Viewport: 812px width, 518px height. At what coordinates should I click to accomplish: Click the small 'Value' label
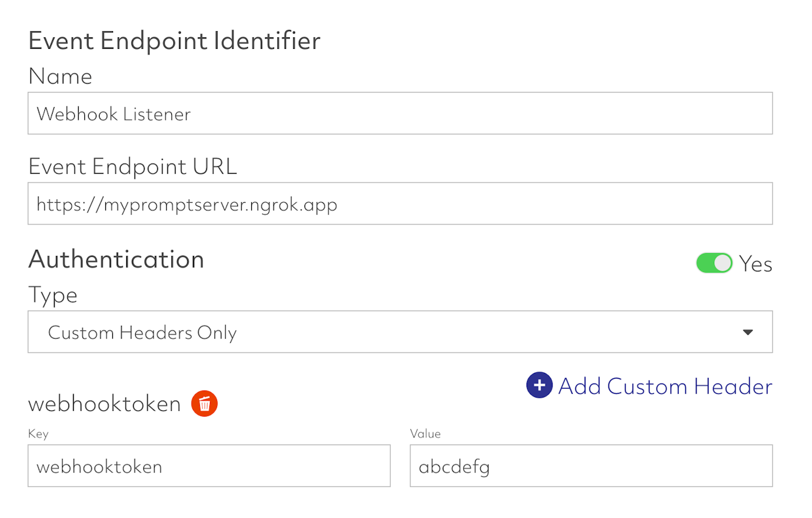pyautogui.click(x=425, y=434)
